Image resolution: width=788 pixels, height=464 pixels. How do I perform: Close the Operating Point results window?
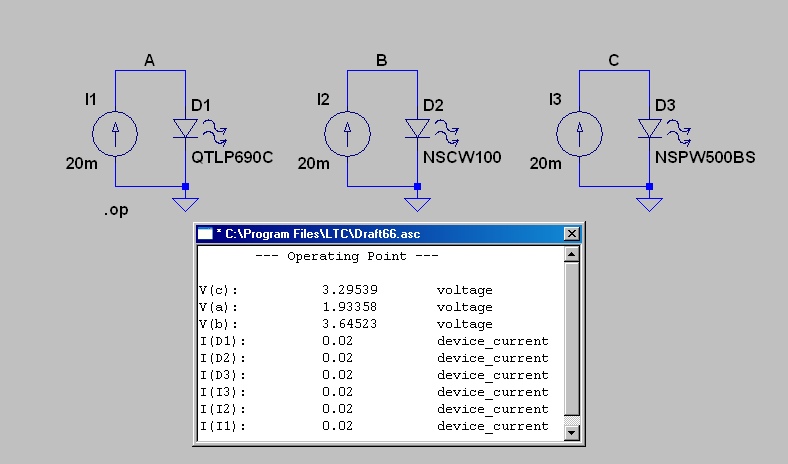(x=572, y=234)
